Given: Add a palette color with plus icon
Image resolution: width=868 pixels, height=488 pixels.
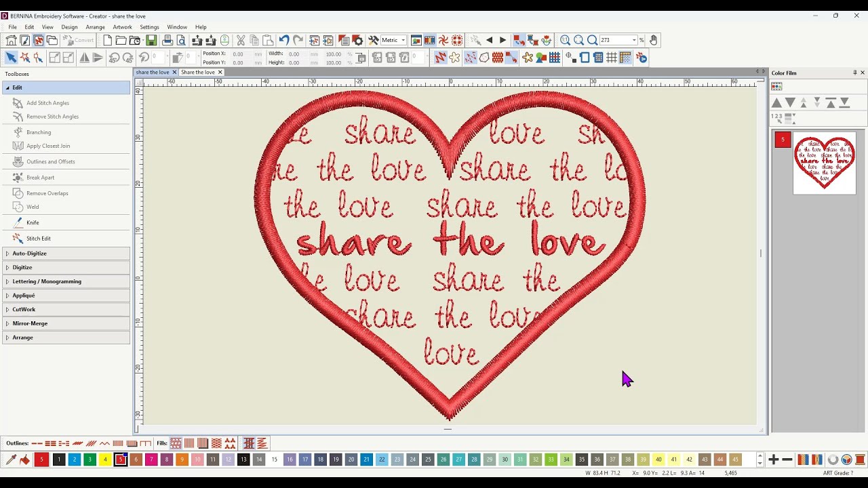Looking at the screenshot, I should 774,460.
